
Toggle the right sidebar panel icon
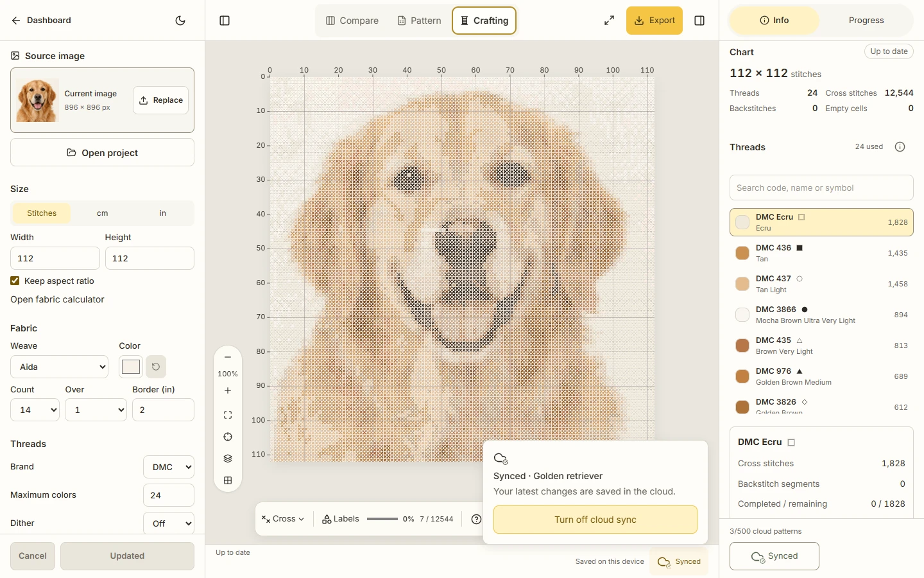(699, 21)
